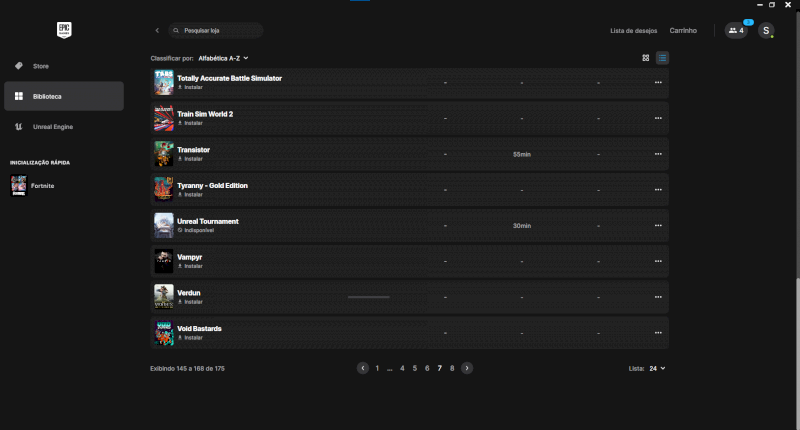The width and height of the screenshot is (800, 430).
Task: Click Instalar under Tyranny - Gold Edition
Action: pos(190,194)
